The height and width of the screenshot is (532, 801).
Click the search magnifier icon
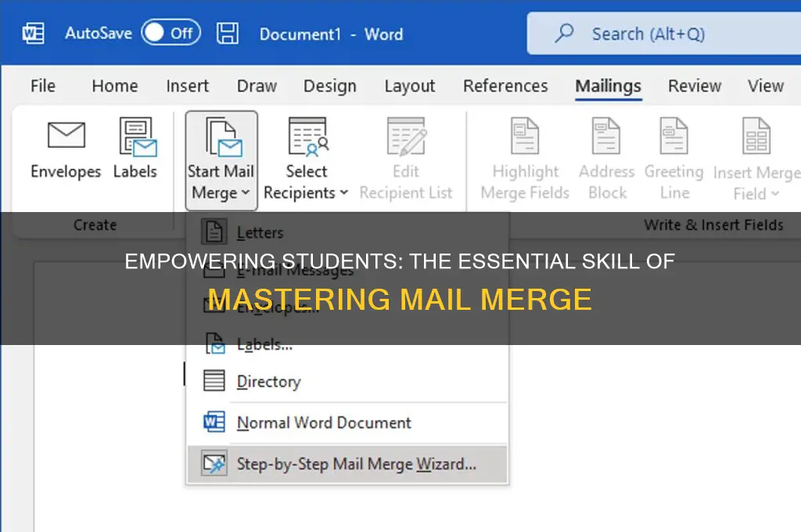tap(565, 33)
